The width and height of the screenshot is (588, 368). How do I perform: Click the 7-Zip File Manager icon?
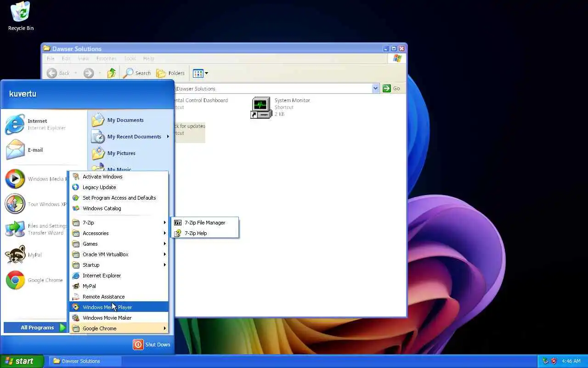pyautogui.click(x=178, y=223)
